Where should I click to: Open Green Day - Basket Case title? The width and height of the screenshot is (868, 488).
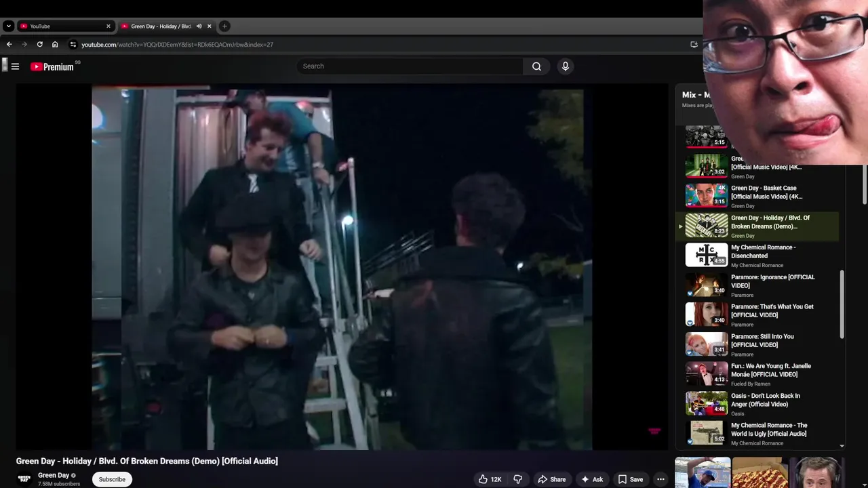pos(766,192)
